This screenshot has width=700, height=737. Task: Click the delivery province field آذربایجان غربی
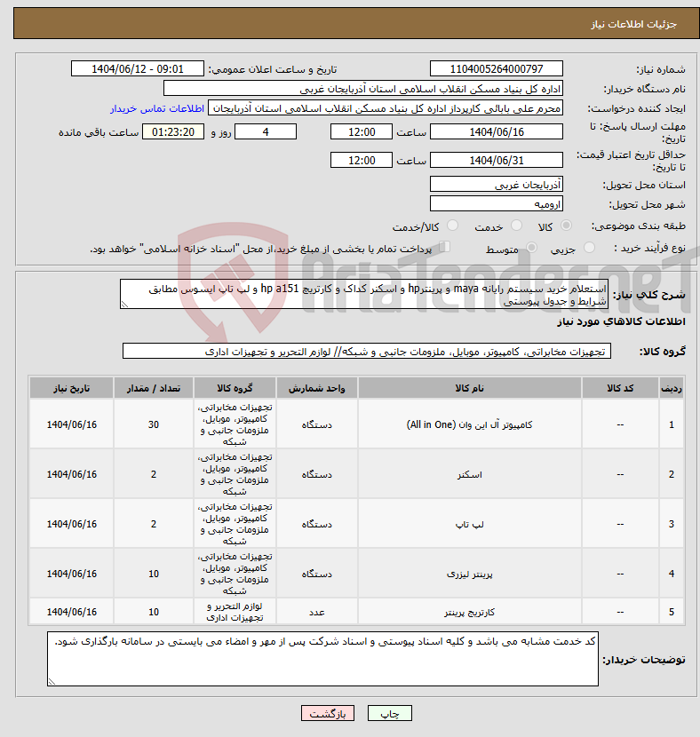[497, 185]
